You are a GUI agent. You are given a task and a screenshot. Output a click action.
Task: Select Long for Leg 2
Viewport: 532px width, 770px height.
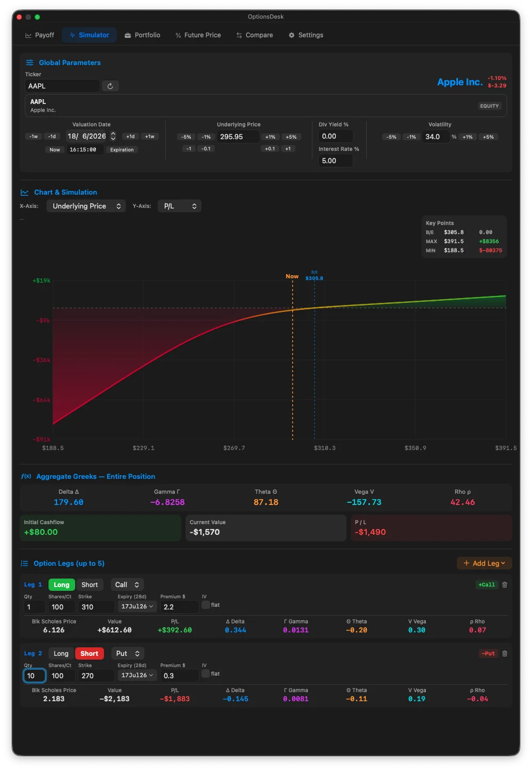click(61, 654)
